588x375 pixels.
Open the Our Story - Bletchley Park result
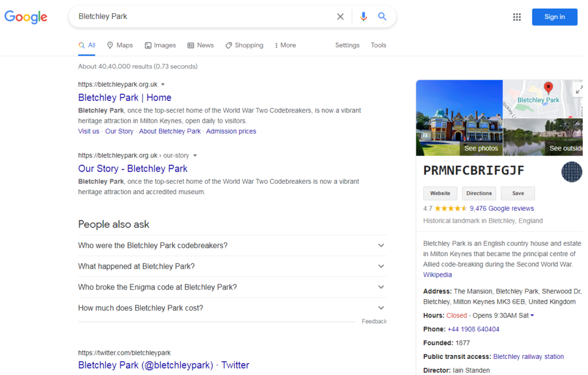coord(133,169)
